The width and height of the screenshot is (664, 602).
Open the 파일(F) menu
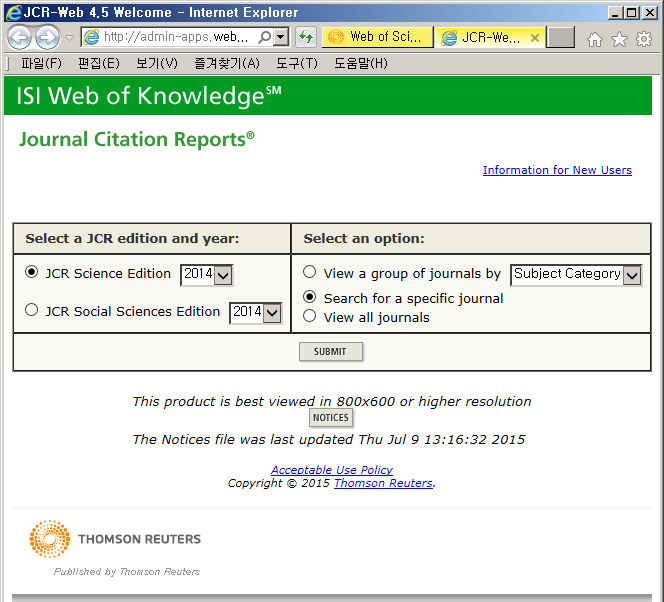[x=42, y=64]
